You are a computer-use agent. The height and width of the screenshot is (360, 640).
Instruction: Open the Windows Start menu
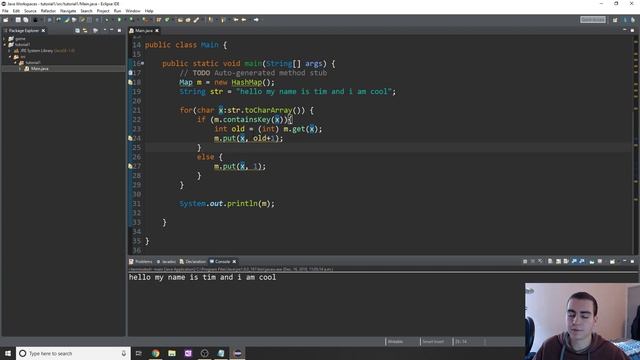coord(8,353)
